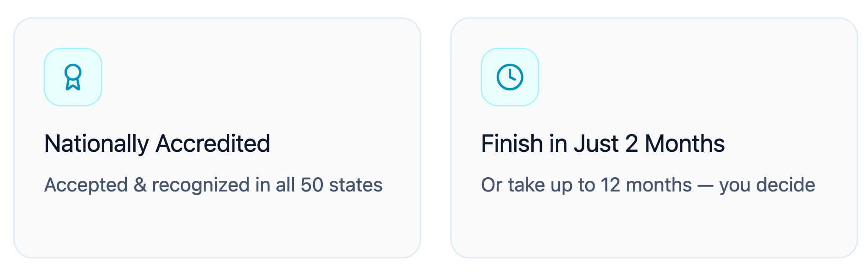Click the word "Just" in the right heading
The image size is (868, 275).
pyautogui.click(x=596, y=143)
